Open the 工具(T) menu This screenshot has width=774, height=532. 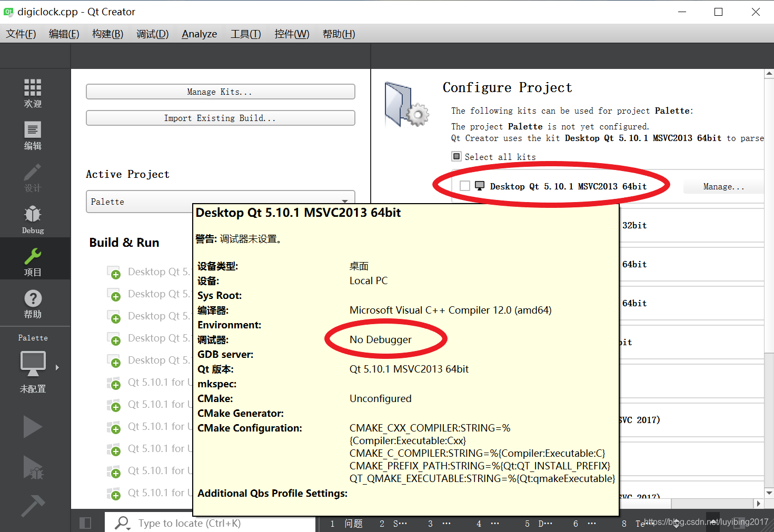[246, 34]
